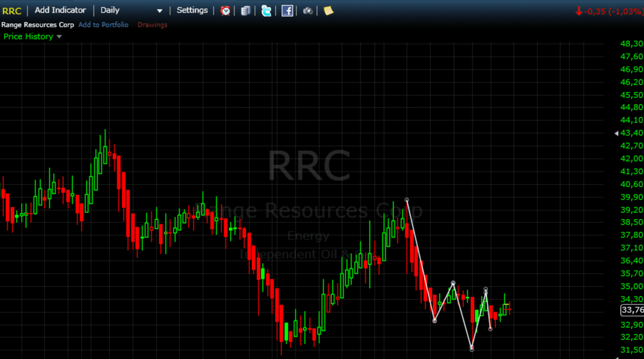Click the 35,70 price axis label
The height and width of the screenshot is (359, 644).
pos(632,273)
